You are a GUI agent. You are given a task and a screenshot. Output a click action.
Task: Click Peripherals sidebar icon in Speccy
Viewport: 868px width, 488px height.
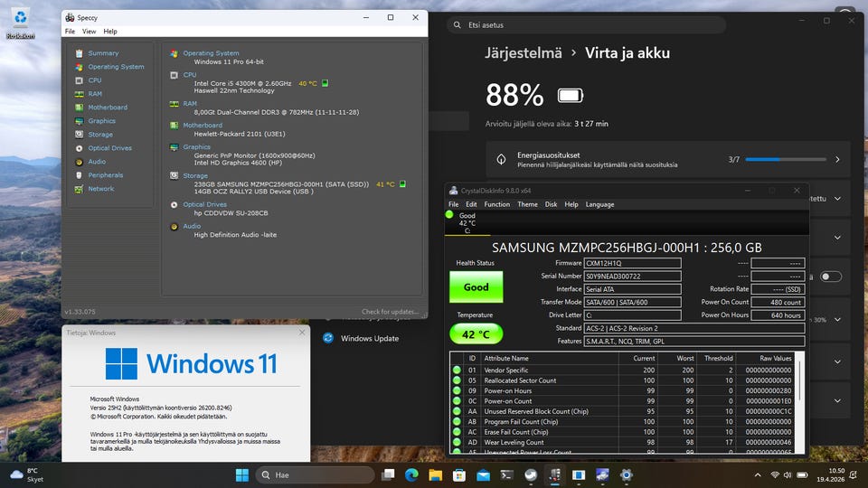(x=80, y=175)
